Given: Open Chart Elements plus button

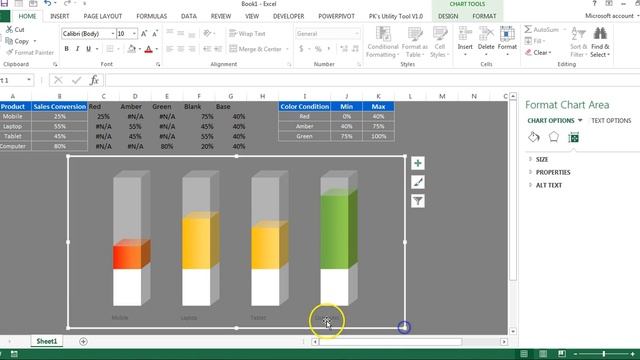Looking at the screenshot, I should pyautogui.click(x=418, y=163).
